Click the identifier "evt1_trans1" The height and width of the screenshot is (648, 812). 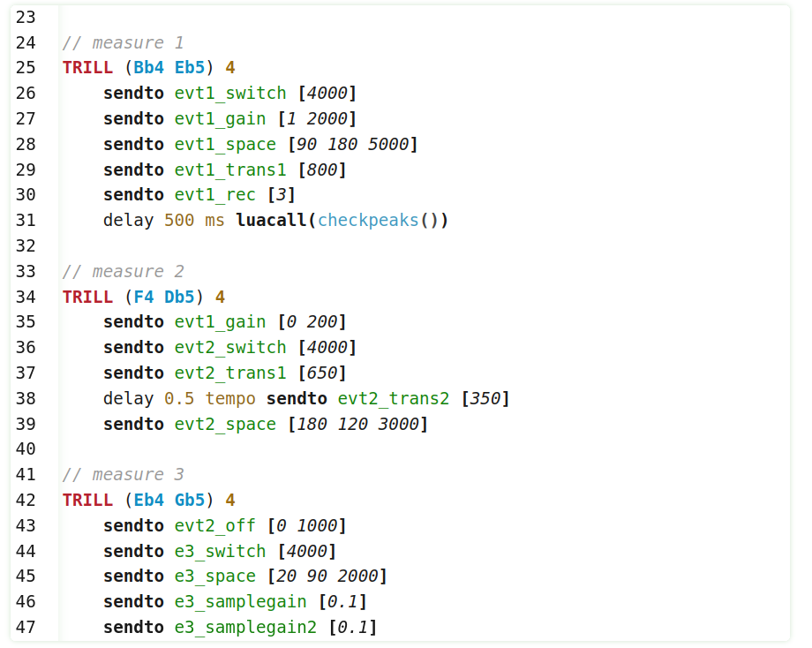pos(230,170)
